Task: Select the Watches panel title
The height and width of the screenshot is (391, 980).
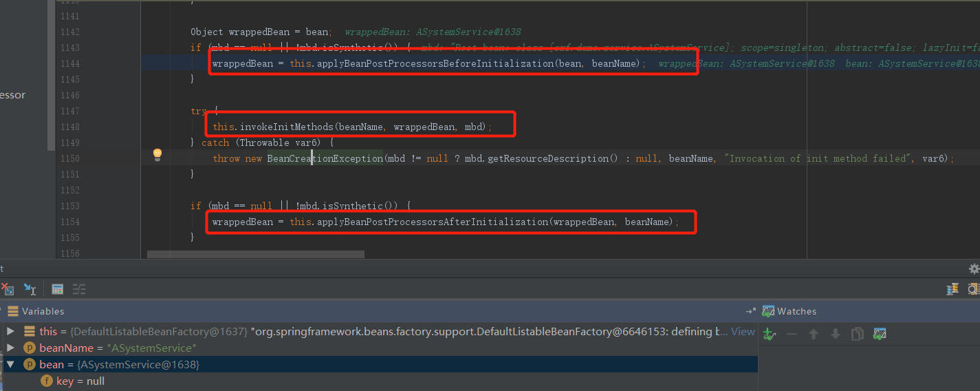Action: click(796, 311)
